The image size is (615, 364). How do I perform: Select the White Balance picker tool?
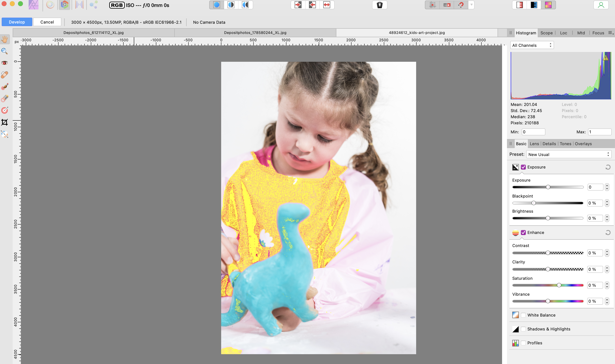click(5, 134)
